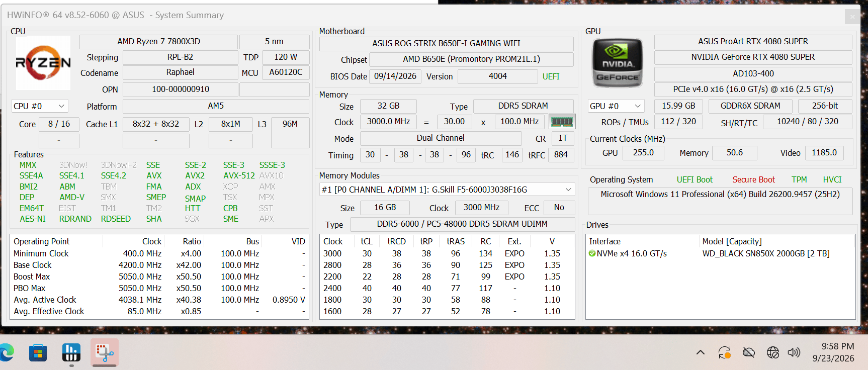Click the Dual-Channel mode field
The image size is (868, 370).
pos(441,138)
